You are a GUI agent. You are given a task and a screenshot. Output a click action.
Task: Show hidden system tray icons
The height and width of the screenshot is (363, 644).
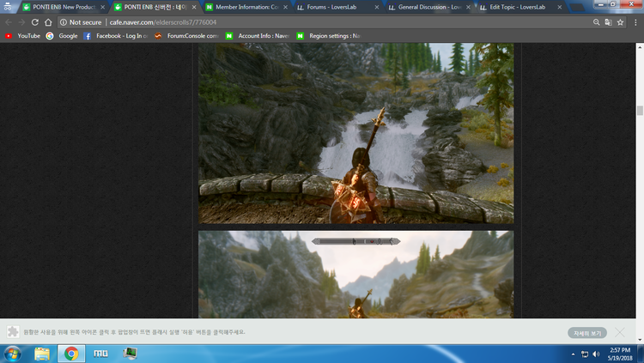click(573, 354)
